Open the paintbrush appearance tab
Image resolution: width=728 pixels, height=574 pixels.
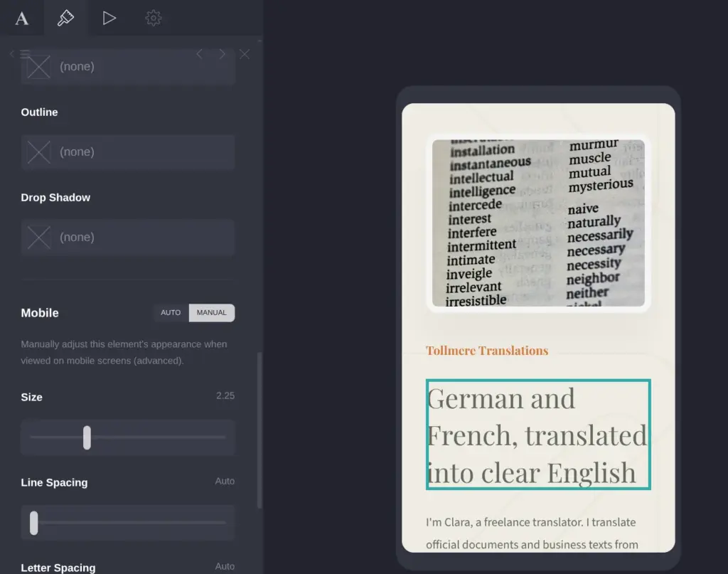[65, 18]
